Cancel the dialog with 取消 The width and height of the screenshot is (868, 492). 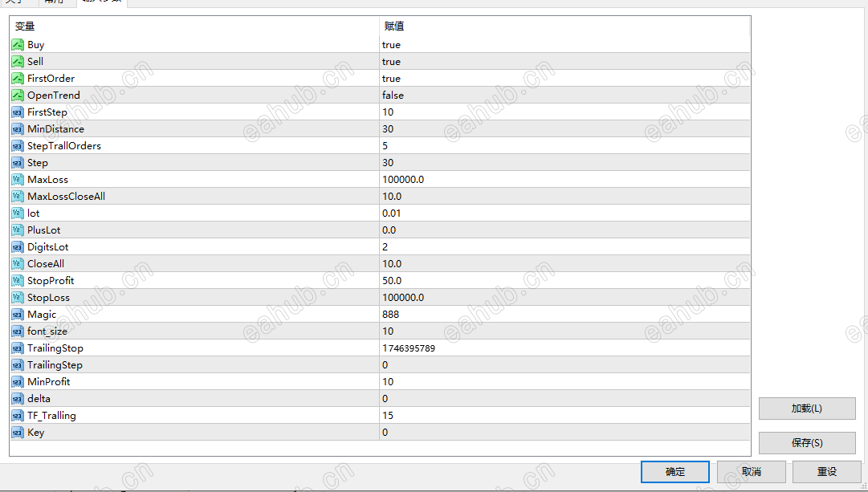[751, 472]
